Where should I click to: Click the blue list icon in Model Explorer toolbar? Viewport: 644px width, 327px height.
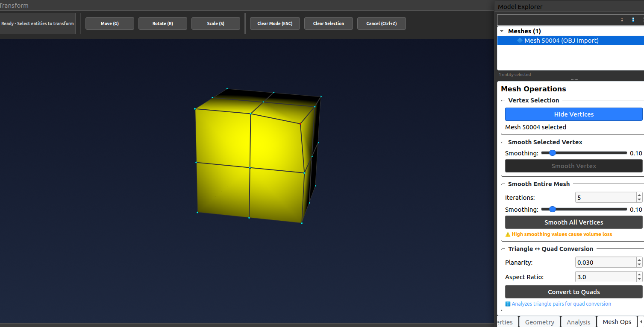point(633,20)
